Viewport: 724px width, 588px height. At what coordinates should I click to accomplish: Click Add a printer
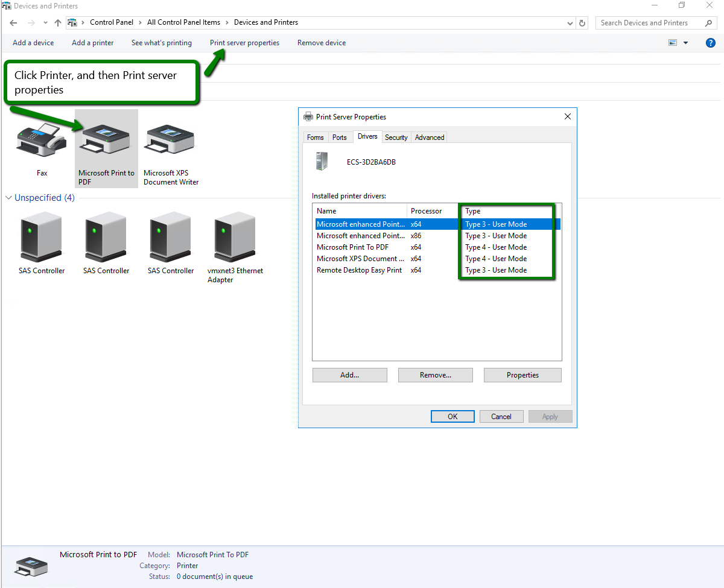click(92, 43)
